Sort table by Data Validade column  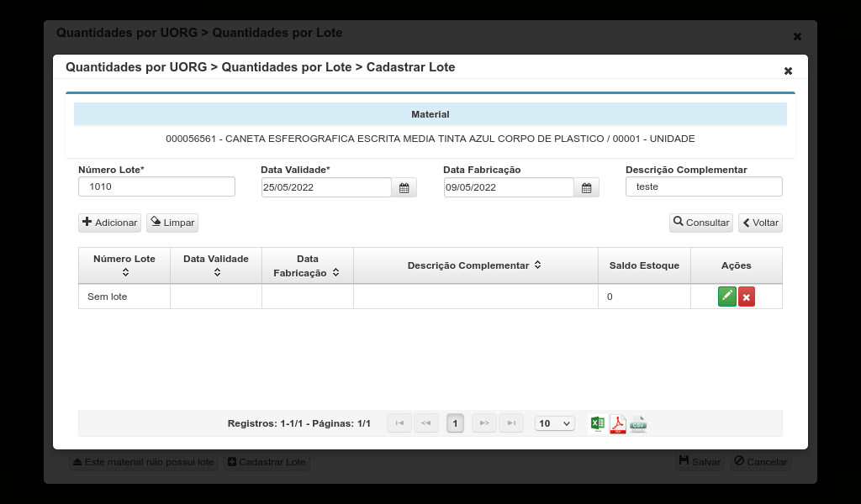click(x=217, y=272)
